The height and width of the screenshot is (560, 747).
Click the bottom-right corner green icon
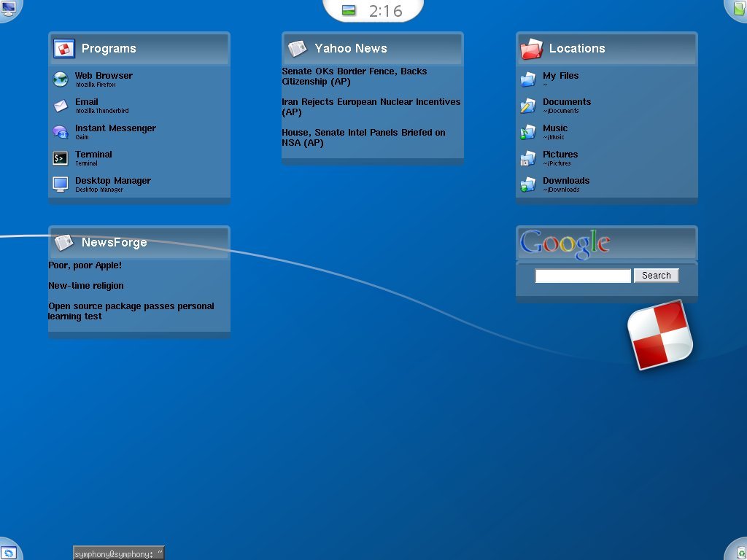coord(740,553)
